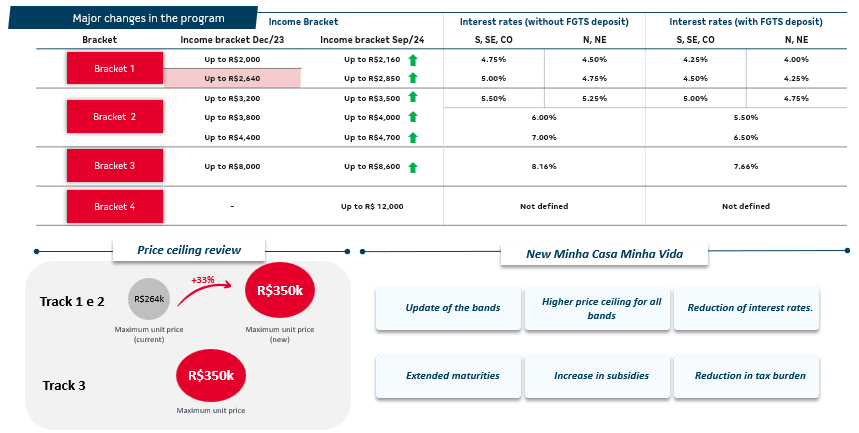This screenshot has width=859, height=433.
Task: Click the red Bracket 3 box
Action: pos(115,166)
